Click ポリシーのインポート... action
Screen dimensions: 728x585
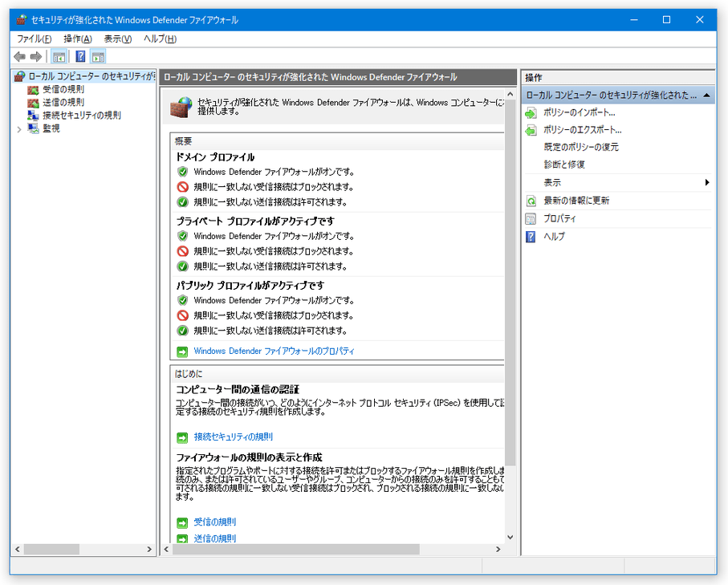click(x=579, y=112)
